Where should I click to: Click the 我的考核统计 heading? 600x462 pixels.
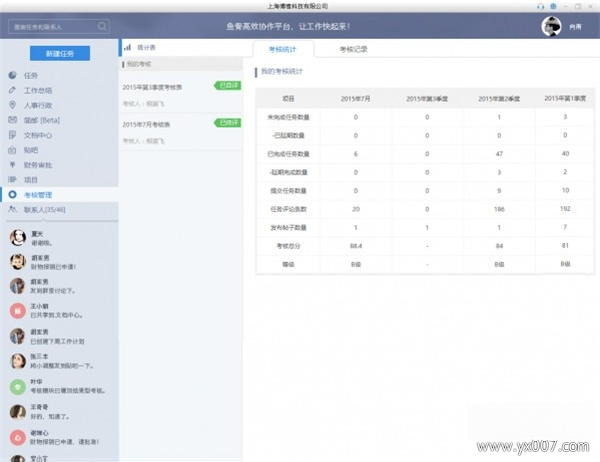tap(282, 71)
